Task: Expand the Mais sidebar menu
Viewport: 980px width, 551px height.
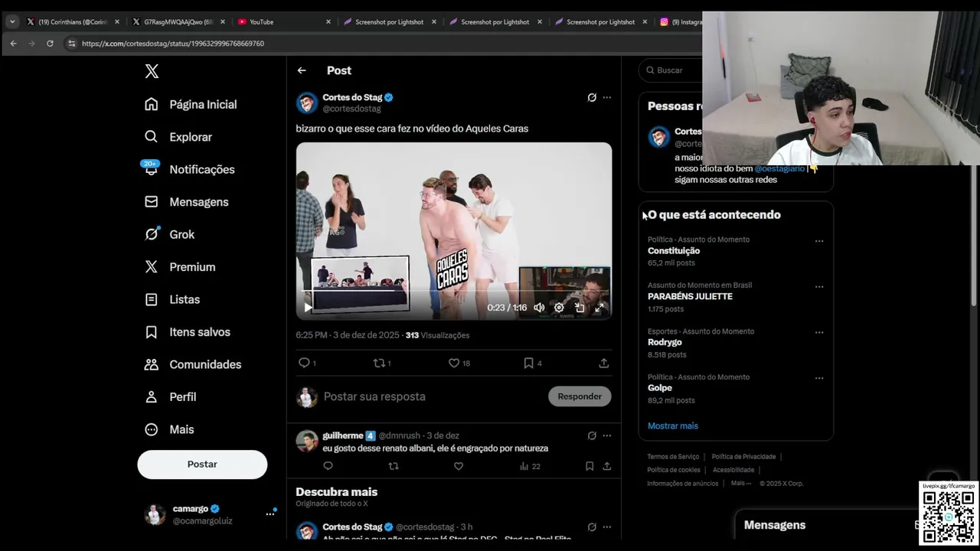Action: click(x=170, y=429)
